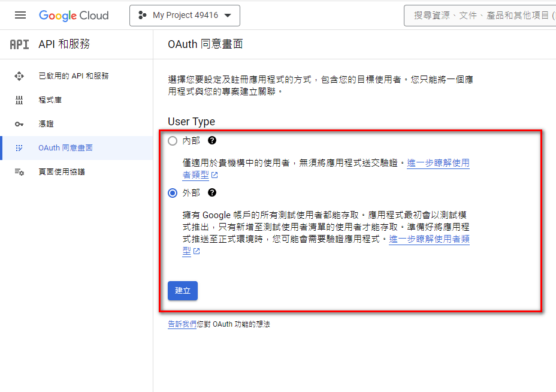Open 程式庫 via its sidebar grid icon
Image resolution: width=556 pixels, height=392 pixels.
click(19, 99)
